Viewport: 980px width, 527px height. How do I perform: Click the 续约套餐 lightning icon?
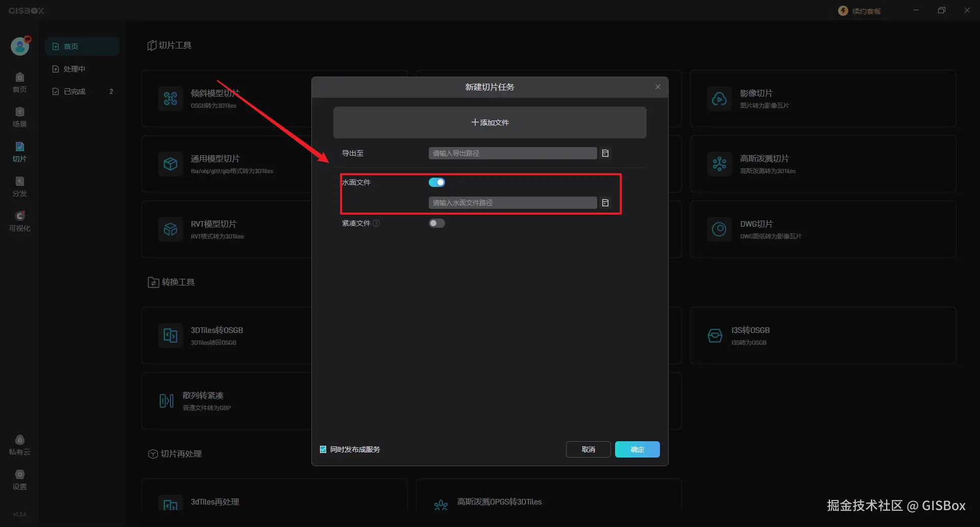pos(843,11)
